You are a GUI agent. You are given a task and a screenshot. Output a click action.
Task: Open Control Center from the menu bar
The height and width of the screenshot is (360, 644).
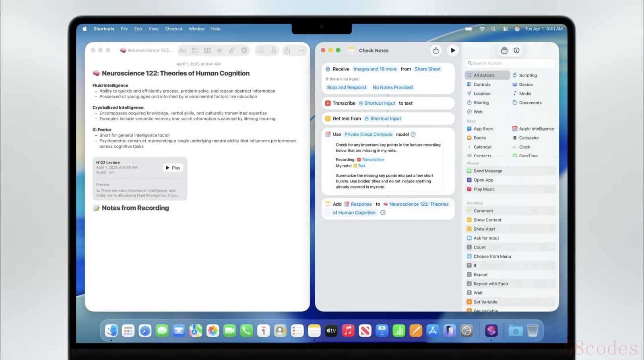505,29
